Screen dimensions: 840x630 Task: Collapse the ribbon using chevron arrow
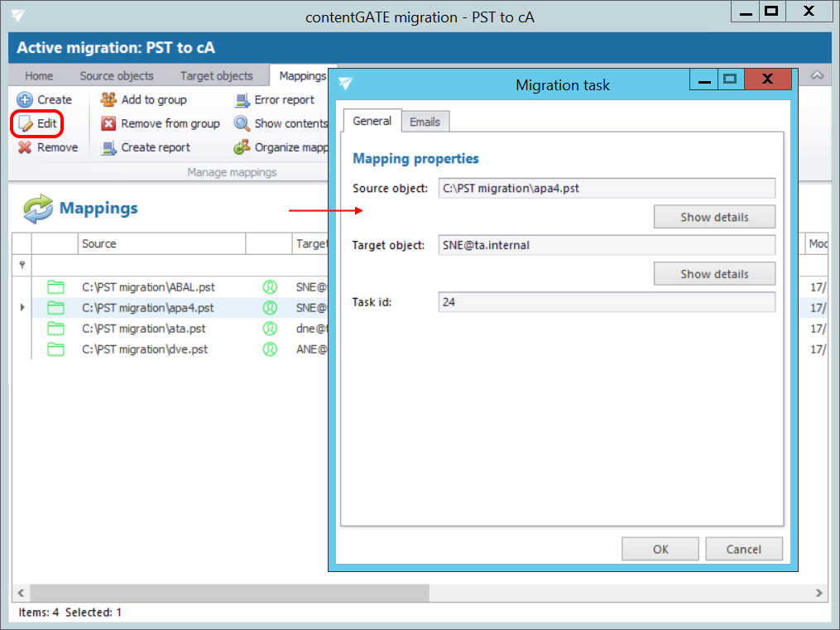click(x=817, y=75)
